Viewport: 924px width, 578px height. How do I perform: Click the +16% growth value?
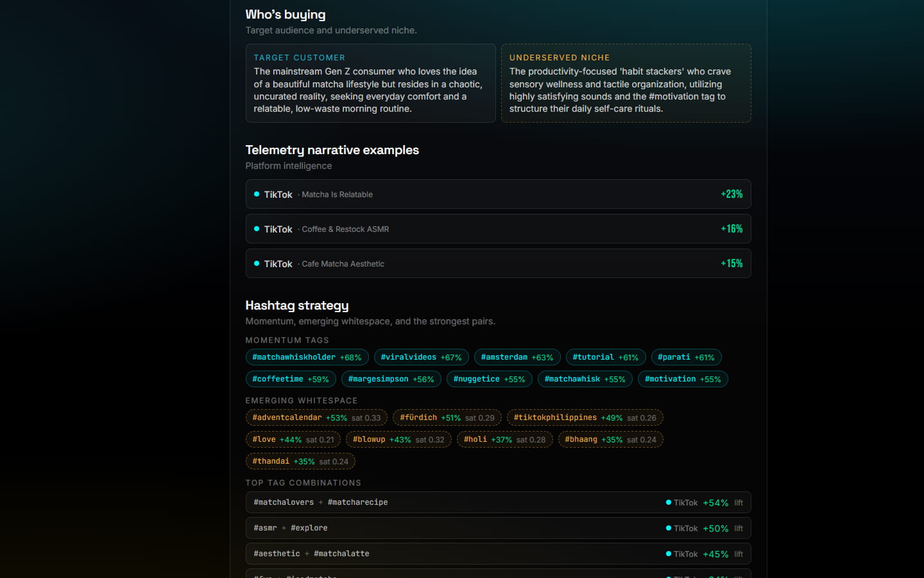pos(732,229)
